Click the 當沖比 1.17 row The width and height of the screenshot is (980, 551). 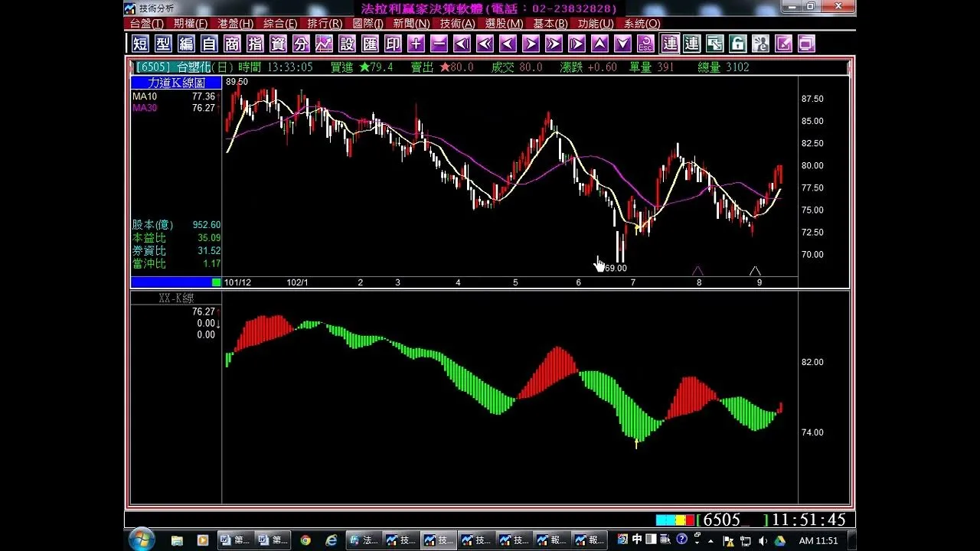tap(176, 264)
